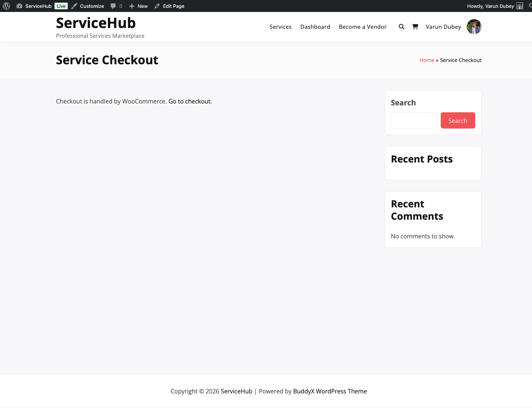Follow the Go to checkout link
The image size is (532, 408).
click(190, 101)
